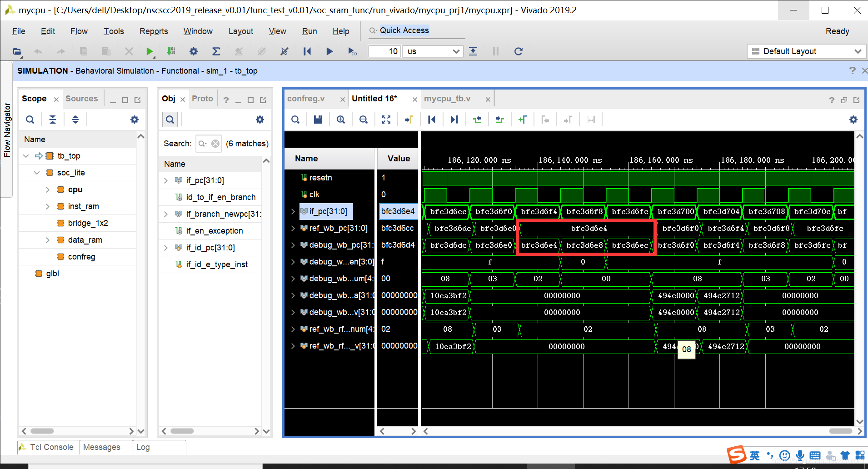This screenshot has height=469, width=868.
Task: Open the Run menu
Action: [x=309, y=31]
